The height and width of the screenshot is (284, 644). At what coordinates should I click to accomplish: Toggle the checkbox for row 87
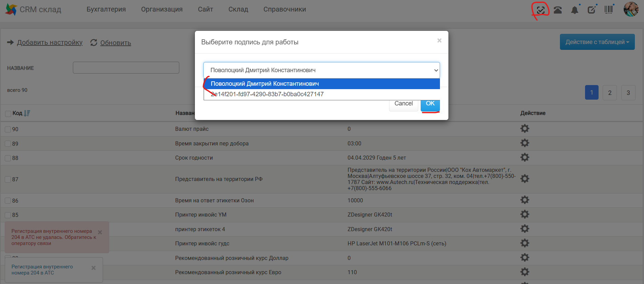point(8,179)
